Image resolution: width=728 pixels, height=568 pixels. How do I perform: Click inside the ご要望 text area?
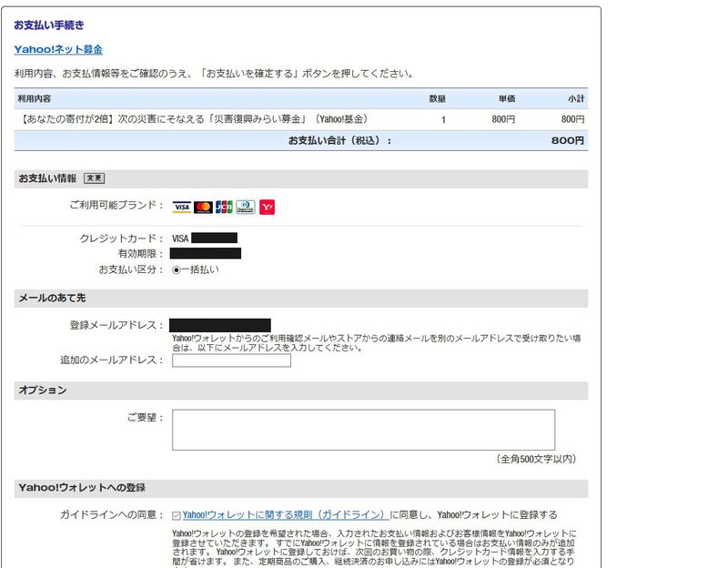point(363,430)
